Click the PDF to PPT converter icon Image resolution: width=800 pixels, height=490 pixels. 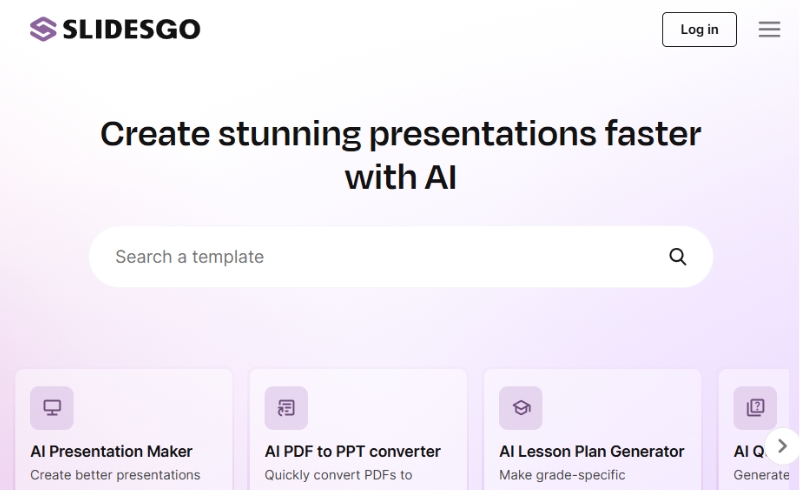(286, 408)
